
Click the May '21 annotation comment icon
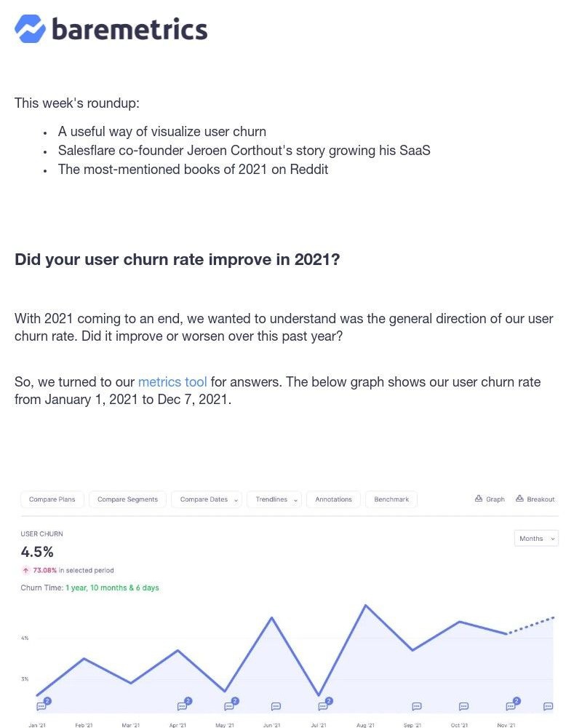[x=231, y=706]
